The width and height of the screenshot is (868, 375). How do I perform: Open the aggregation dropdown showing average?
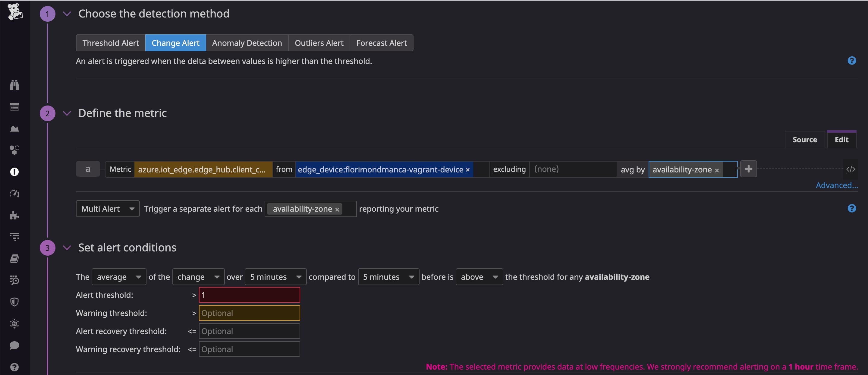(x=119, y=277)
